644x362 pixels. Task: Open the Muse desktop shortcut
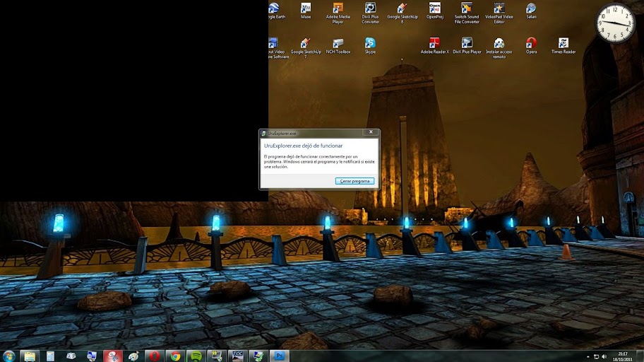(306, 11)
